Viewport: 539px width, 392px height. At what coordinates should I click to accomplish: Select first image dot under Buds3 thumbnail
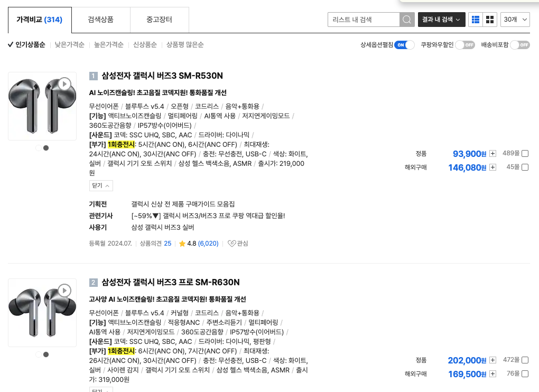[x=39, y=148]
